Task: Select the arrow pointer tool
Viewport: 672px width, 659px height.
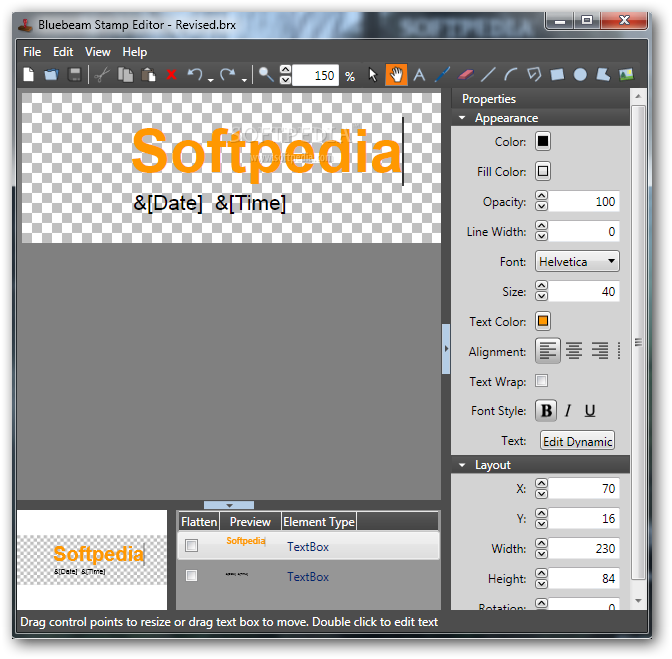Action: coord(373,75)
